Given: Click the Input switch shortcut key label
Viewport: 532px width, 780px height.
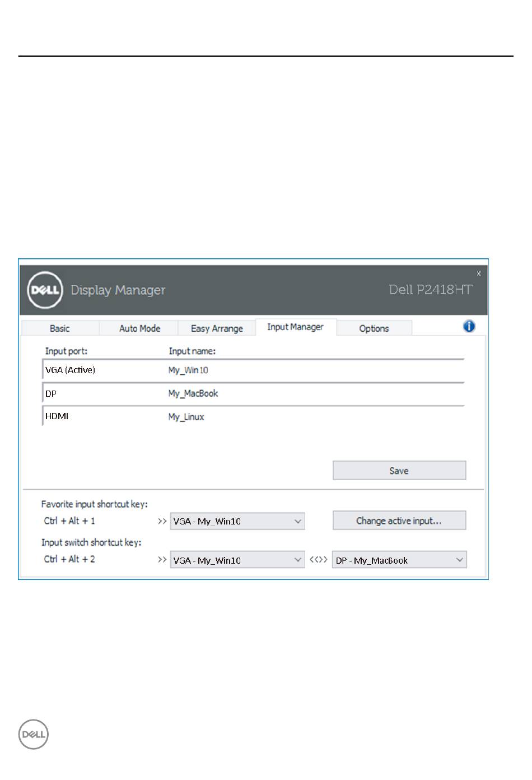Looking at the screenshot, I should 91,542.
